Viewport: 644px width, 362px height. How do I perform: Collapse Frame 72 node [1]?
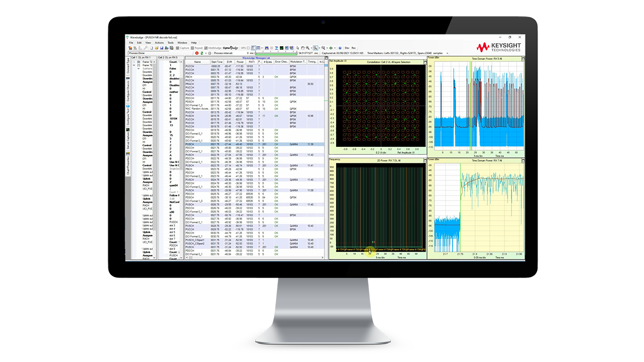click(x=134, y=65)
